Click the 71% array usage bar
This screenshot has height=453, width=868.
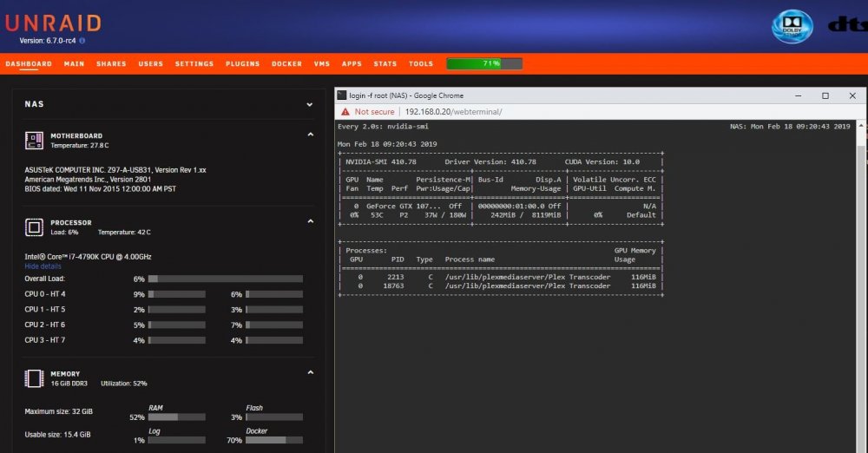[484, 63]
